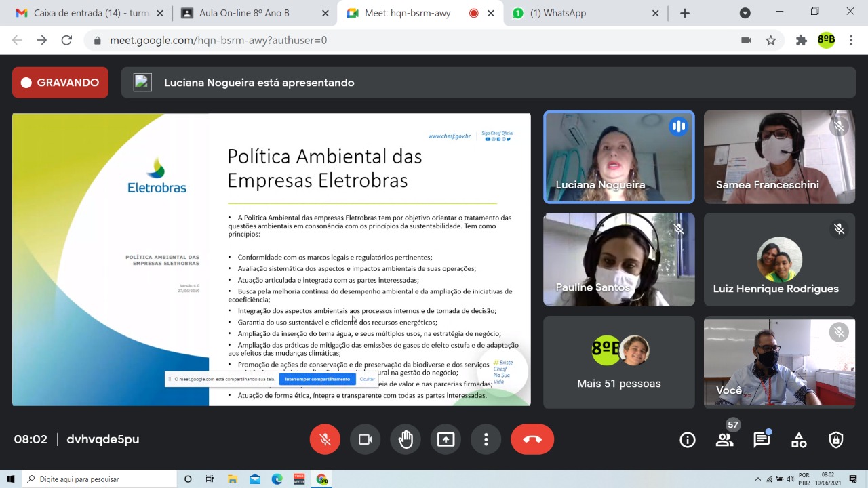
Task: Go back to the previous page
Action: click(x=18, y=41)
